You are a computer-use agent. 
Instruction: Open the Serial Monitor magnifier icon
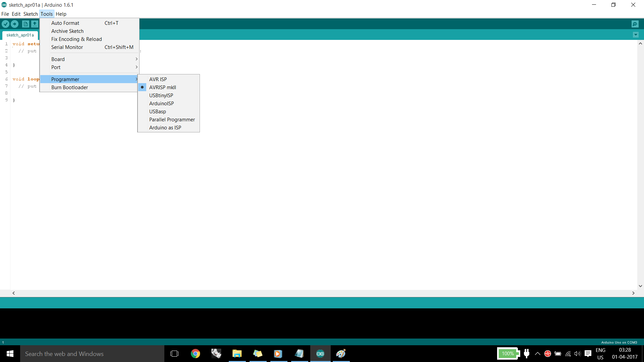(635, 24)
